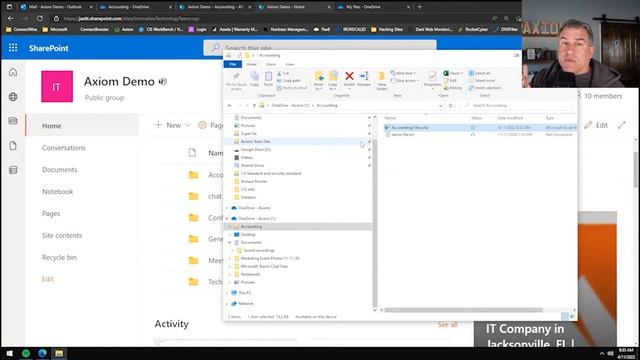Open Easy access dropdown in Explorer ribbon
The width and height of the screenshot is (640, 360).
click(405, 80)
